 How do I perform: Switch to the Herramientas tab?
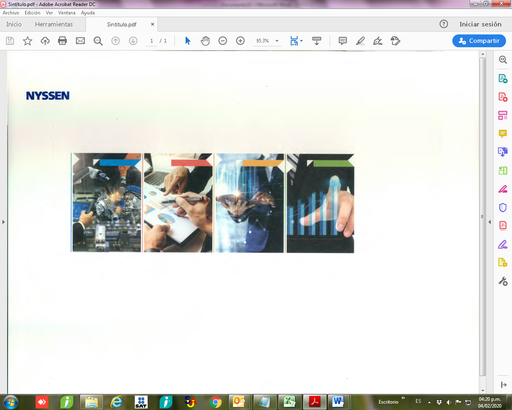point(54,24)
